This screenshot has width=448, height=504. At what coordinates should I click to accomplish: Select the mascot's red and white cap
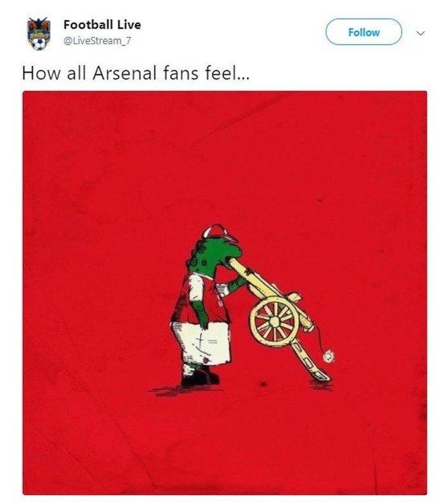(x=218, y=232)
